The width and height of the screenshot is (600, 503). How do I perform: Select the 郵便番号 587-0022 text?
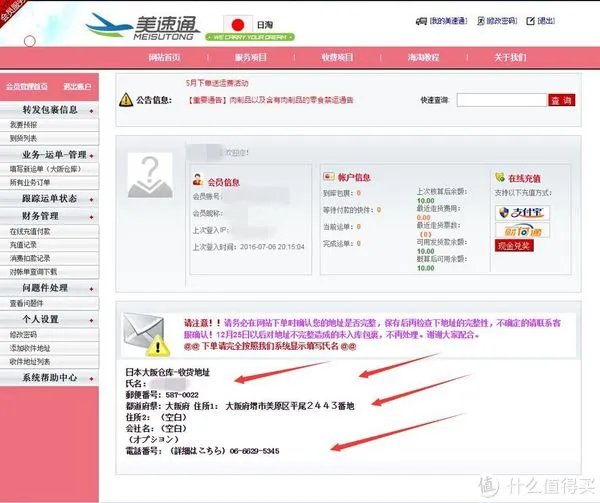pos(162,395)
